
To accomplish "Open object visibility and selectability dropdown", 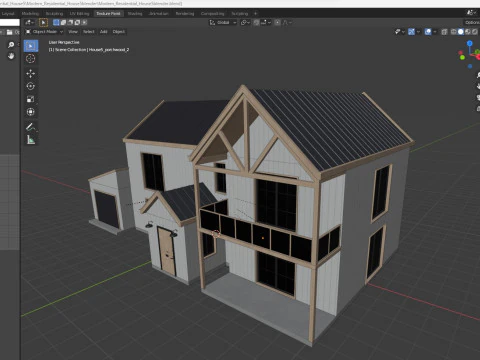I will click(399, 32).
